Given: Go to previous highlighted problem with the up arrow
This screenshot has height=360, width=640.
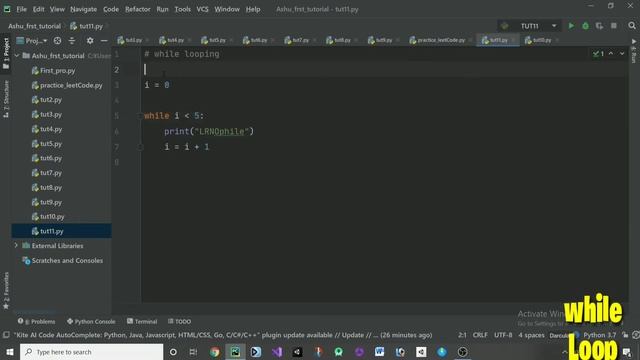Looking at the screenshot, I should click(x=611, y=53).
